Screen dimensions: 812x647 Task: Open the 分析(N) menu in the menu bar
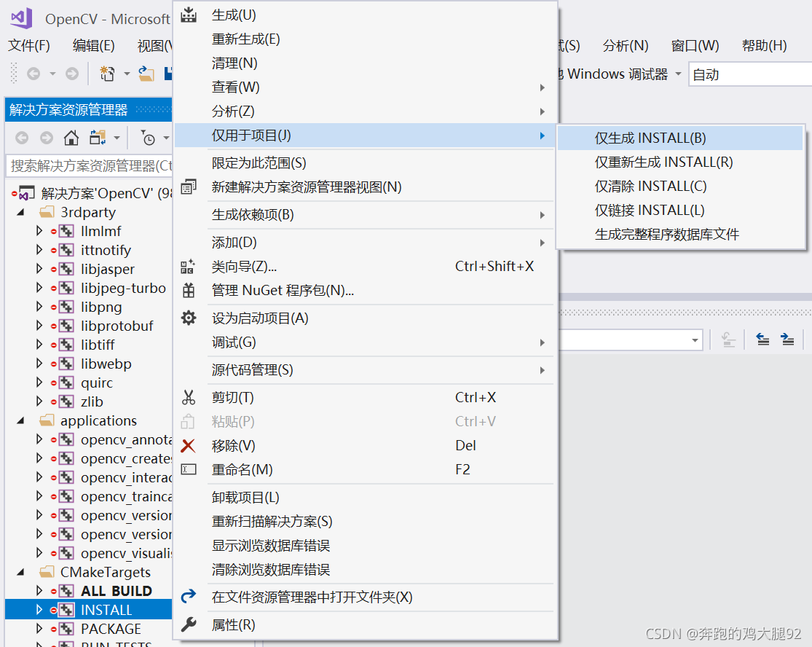click(625, 46)
